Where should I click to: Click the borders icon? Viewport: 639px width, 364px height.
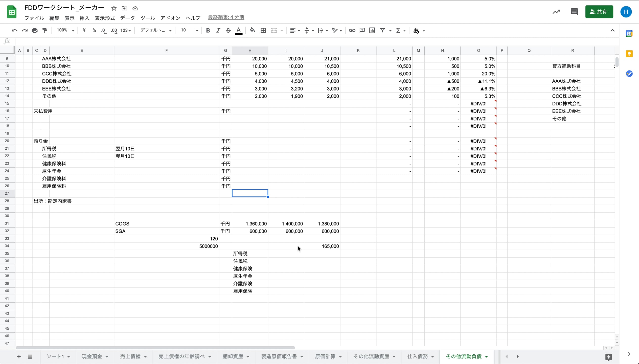[263, 30]
